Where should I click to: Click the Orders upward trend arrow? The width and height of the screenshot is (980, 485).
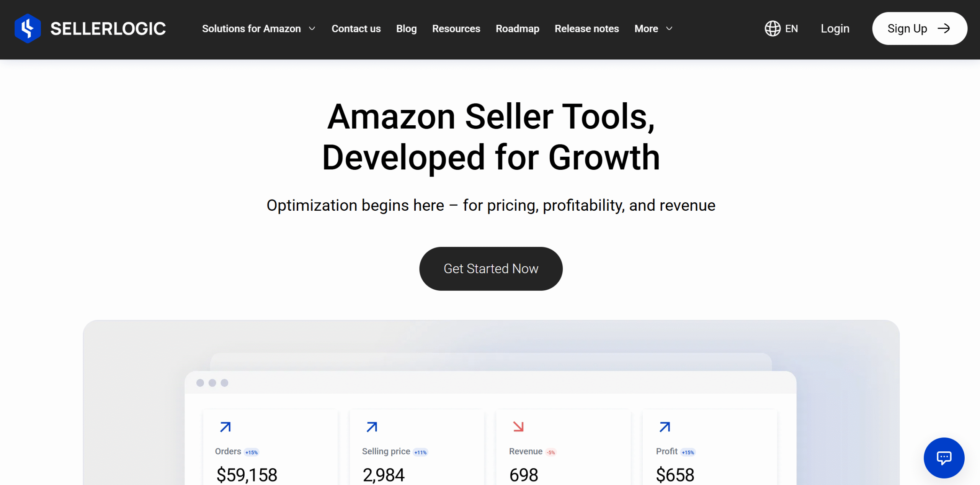pyautogui.click(x=225, y=427)
